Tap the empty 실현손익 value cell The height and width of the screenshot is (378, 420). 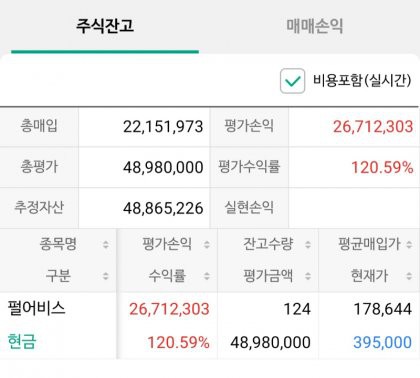(x=354, y=208)
